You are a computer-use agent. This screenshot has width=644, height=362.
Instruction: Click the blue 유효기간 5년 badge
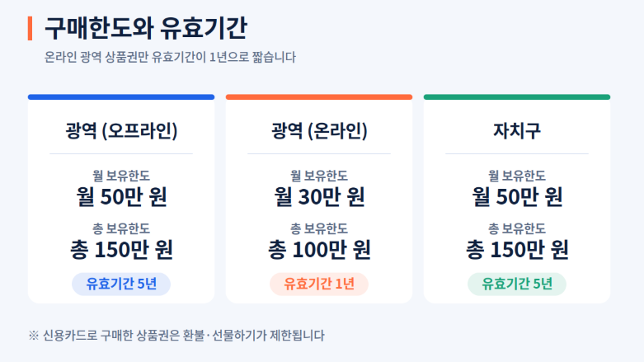121,284
